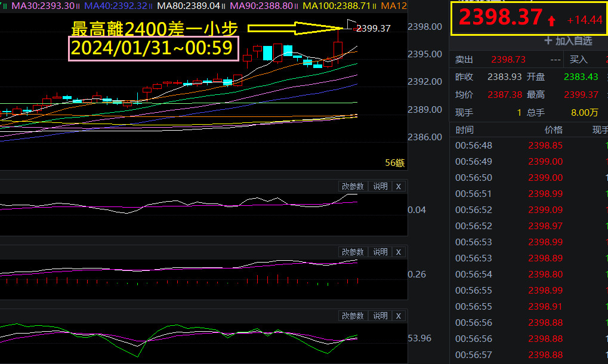Click the red up arrow beside 2398.37

tap(552, 21)
